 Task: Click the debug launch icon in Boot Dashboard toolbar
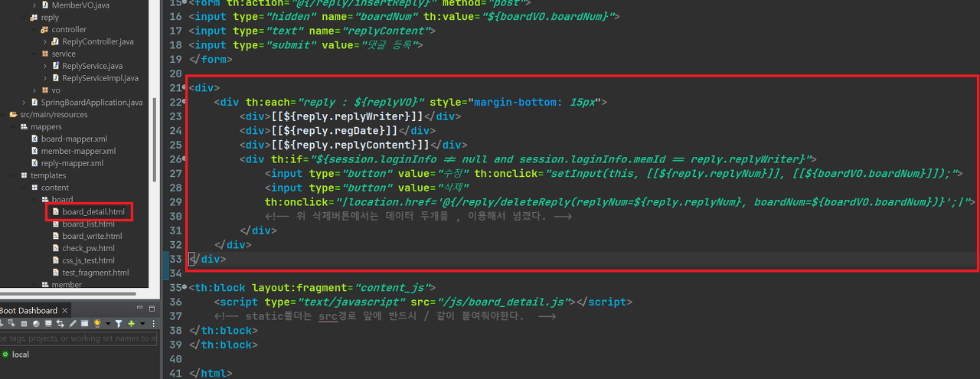coord(11,323)
